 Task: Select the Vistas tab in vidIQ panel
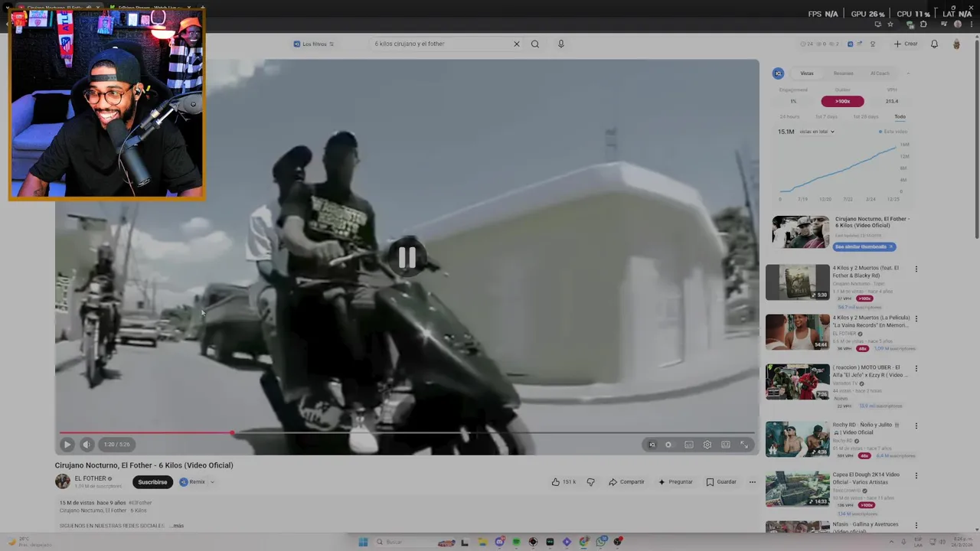pos(807,73)
